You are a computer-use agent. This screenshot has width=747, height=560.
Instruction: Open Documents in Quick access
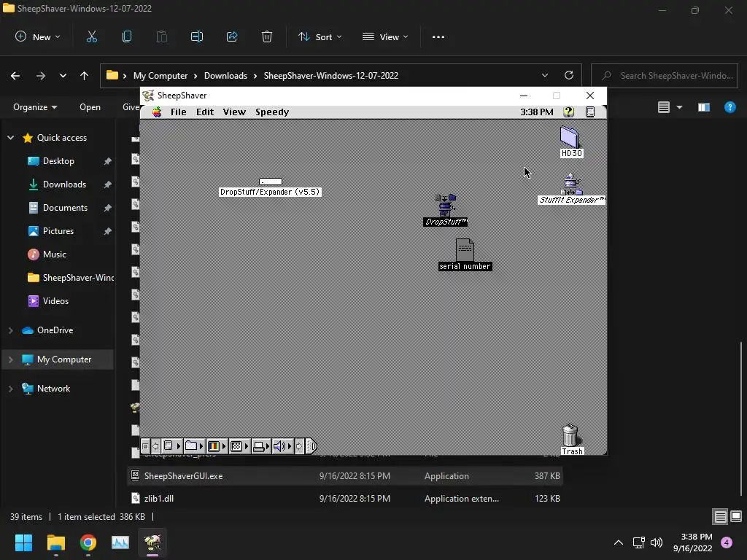(65, 208)
